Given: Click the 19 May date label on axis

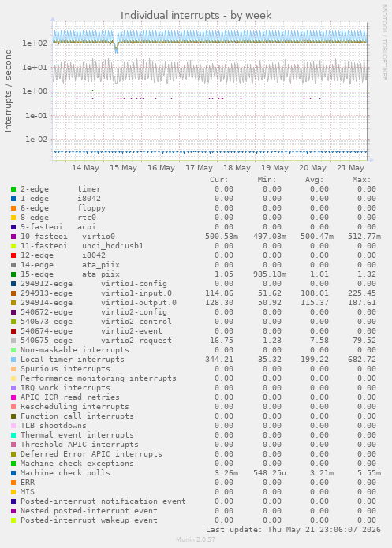Looking at the screenshot, I should (x=274, y=168).
